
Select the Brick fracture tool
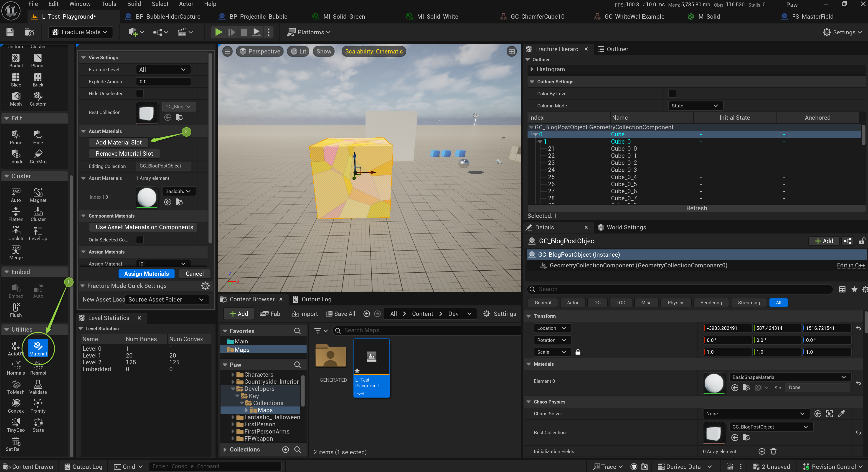tap(38, 80)
